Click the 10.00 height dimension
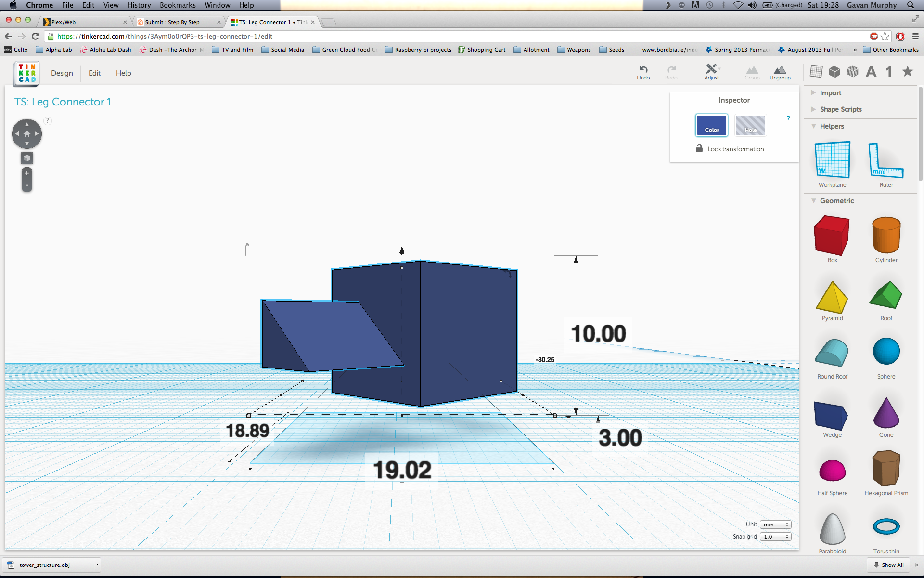 click(x=598, y=333)
